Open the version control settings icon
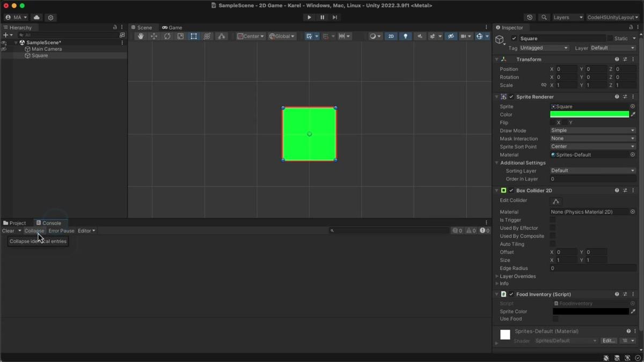The image size is (644, 362). click(x=51, y=17)
